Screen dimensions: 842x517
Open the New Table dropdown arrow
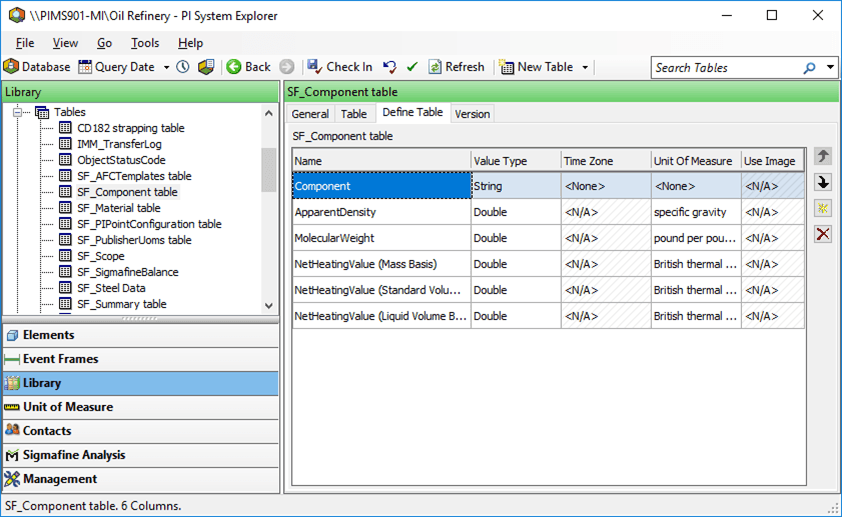(585, 68)
